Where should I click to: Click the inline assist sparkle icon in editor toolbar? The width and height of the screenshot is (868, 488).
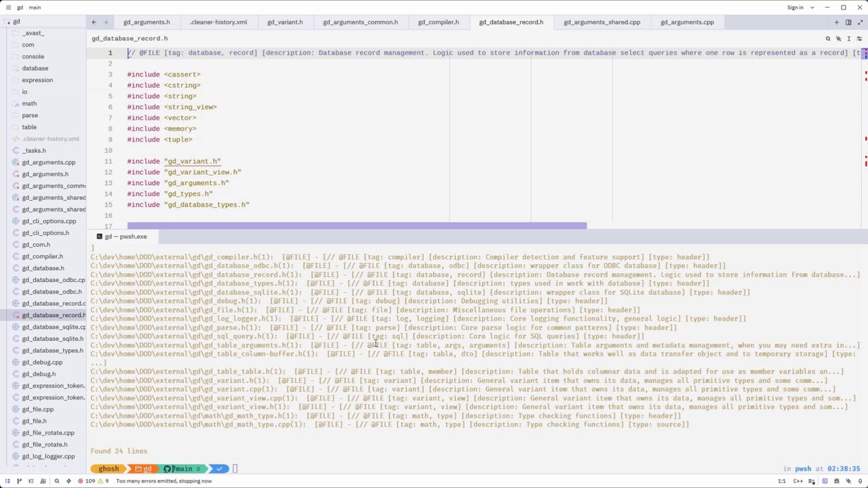(x=839, y=39)
